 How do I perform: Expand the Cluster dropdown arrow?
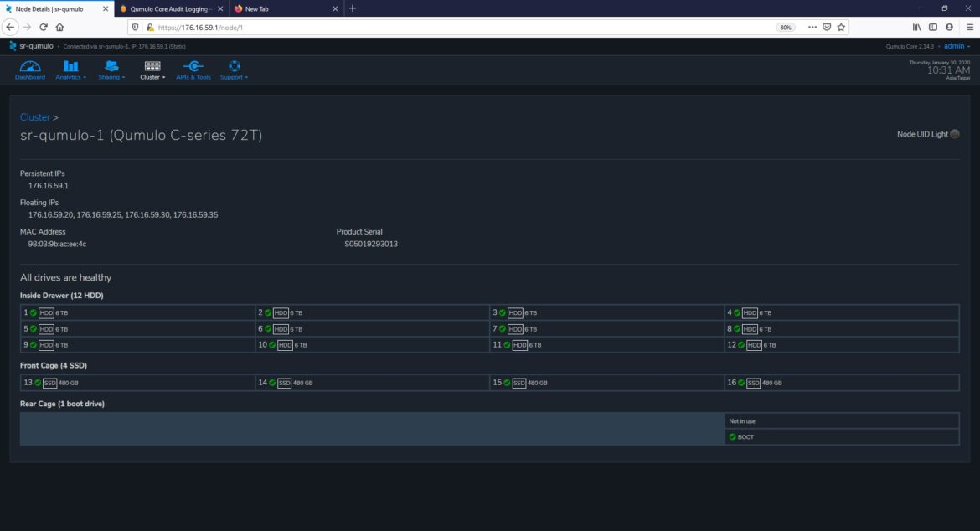(163, 77)
